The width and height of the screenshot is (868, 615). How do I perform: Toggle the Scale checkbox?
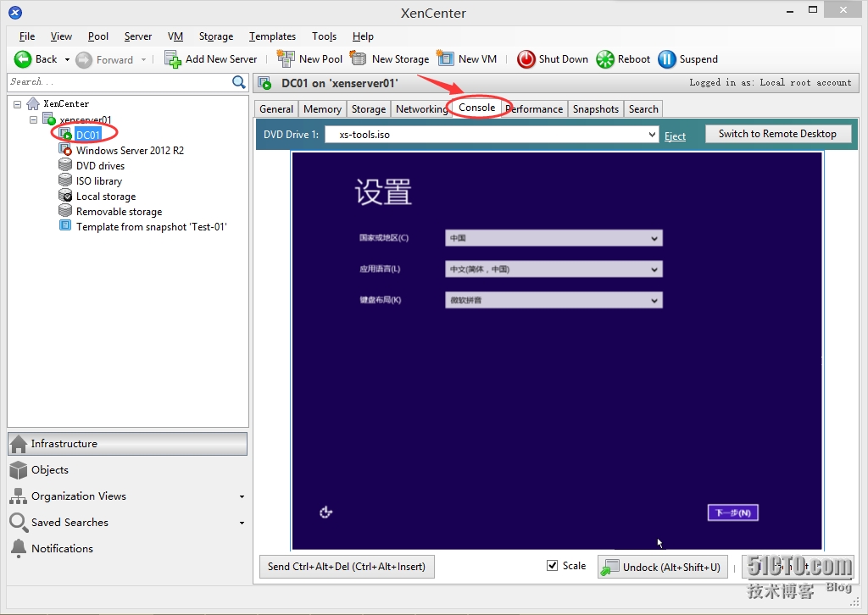(552, 565)
